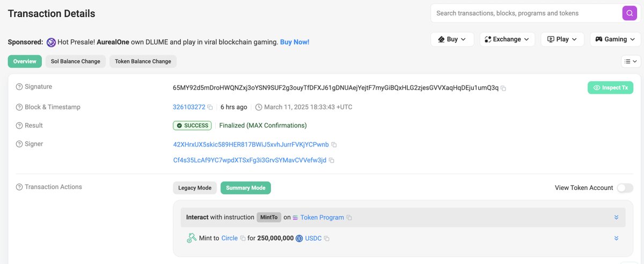Image resolution: width=644 pixels, height=264 pixels.
Task: Open the USDC token link
Action: [x=313, y=238]
